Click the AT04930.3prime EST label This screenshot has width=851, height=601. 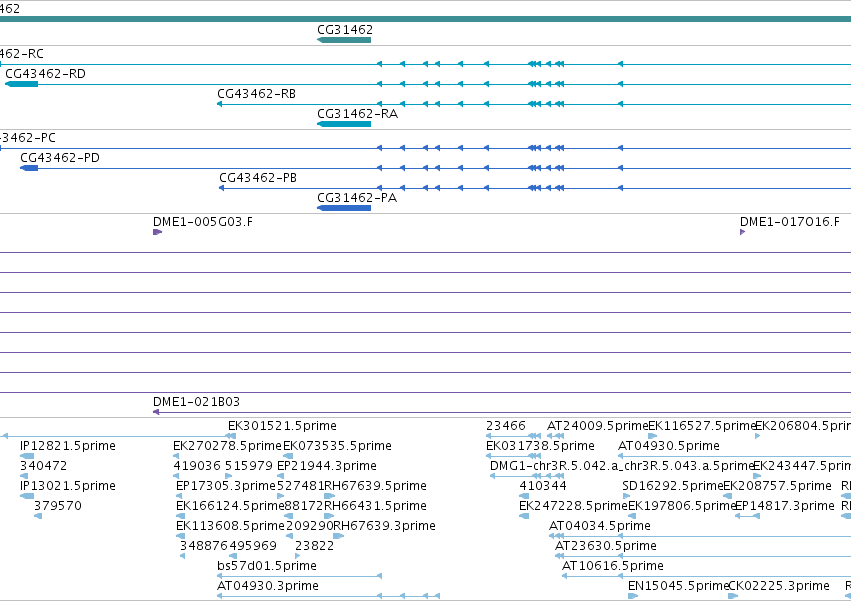point(268,586)
